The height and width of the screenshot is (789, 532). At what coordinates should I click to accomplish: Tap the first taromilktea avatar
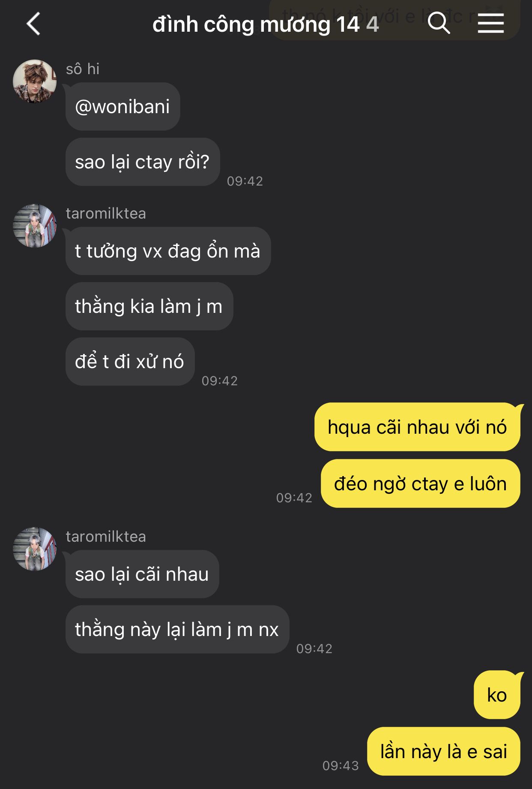click(x=35, y=225)
